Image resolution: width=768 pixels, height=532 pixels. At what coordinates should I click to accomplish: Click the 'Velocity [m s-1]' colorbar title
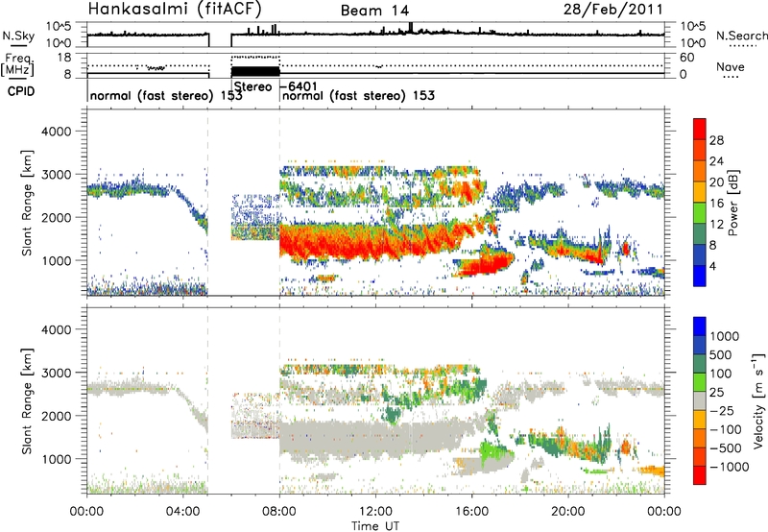758,399
